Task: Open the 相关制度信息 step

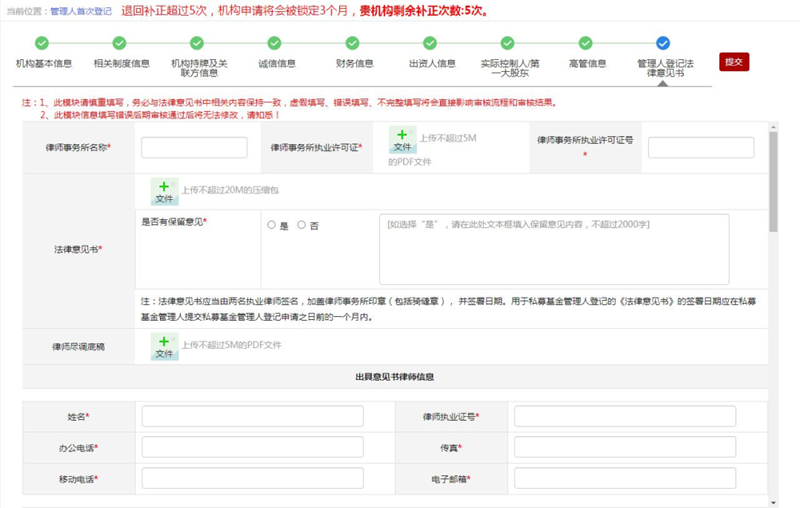Action: [120, 63]
